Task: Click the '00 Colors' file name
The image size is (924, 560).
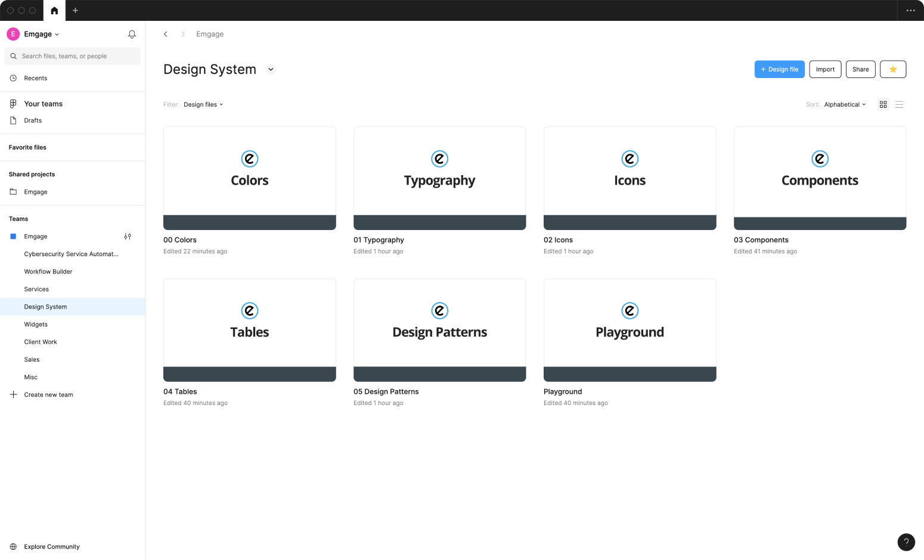Action: [x=180, y=240]
